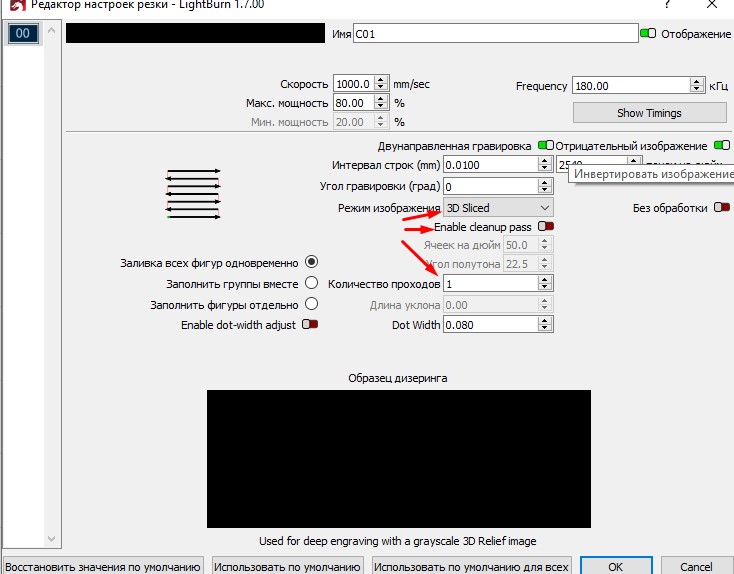The image size is (734, 574).
Task: Select layer 00 in the left list
Action: [x=22, y=34]
